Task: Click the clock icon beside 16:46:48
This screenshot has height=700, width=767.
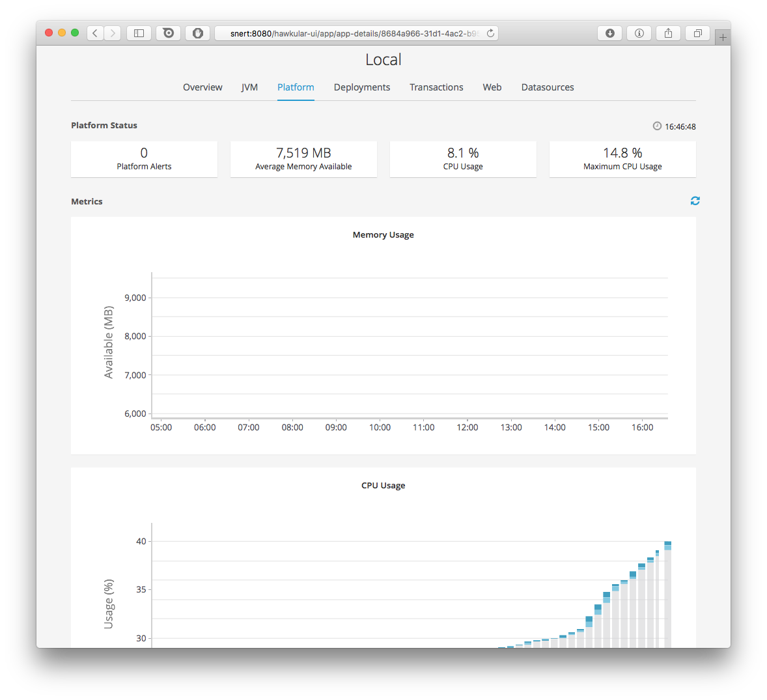Action: (657, 126)
